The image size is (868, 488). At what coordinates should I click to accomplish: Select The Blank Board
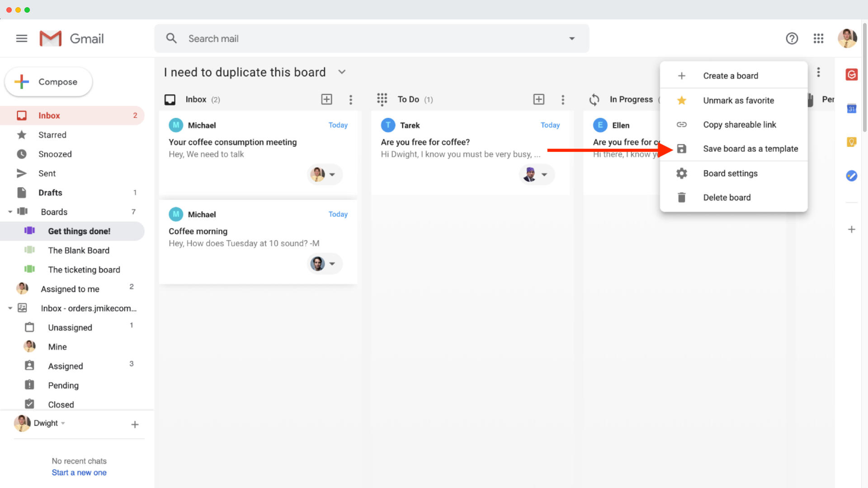point(72,250)
